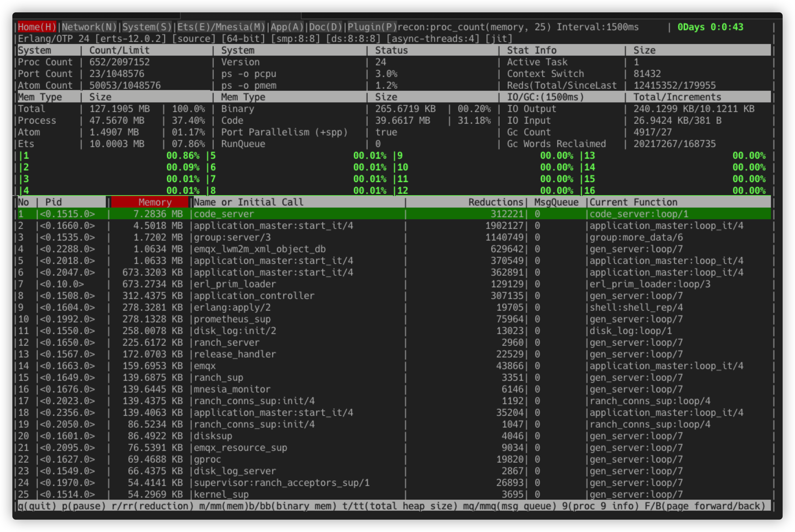This screenshot has height=532, width=795.
Task: Select the emqx_resource_sup process
Action: click(240, 447)
